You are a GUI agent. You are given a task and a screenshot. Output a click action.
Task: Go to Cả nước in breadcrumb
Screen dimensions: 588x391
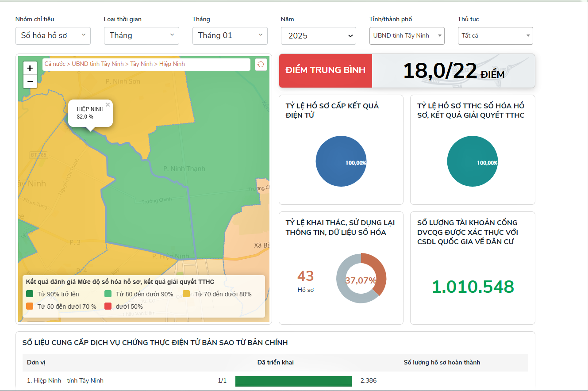pos(54,64)
